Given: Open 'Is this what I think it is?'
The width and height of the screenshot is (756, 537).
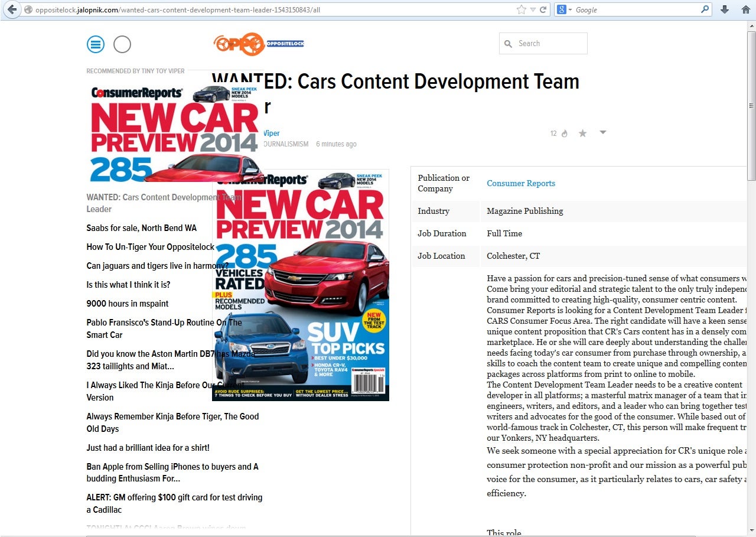Looking at the screenshot, I should point(128,285).
